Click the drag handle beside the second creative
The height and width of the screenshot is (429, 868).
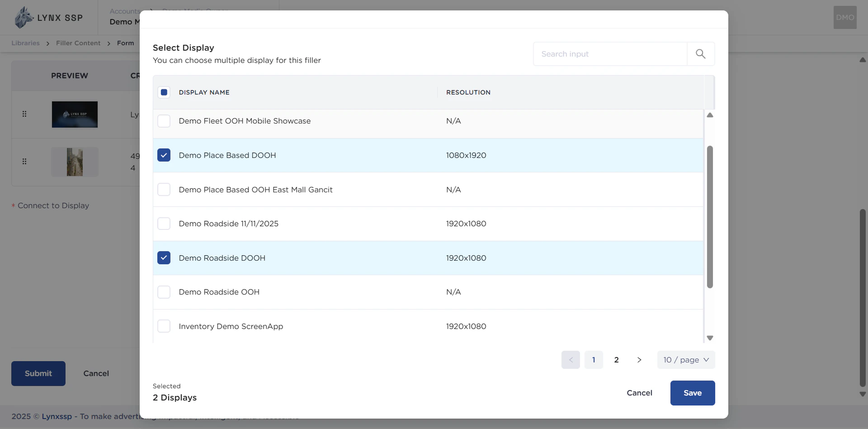click(25, 162)
